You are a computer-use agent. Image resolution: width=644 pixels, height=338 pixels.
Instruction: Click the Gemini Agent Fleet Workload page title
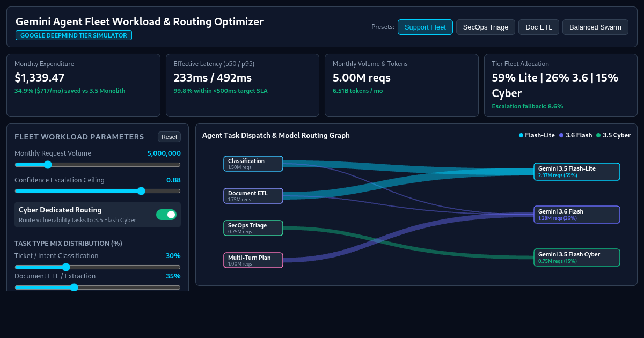click(x=140, y=21)
